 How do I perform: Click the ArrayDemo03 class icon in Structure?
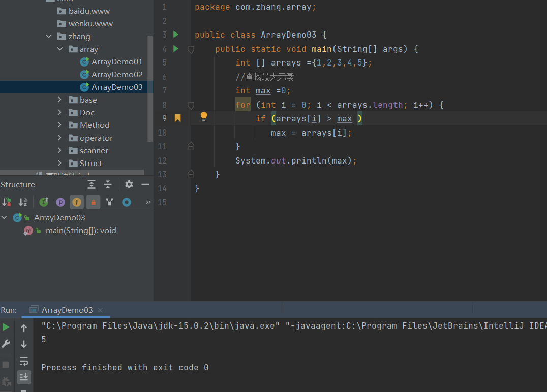pos(17,218)
